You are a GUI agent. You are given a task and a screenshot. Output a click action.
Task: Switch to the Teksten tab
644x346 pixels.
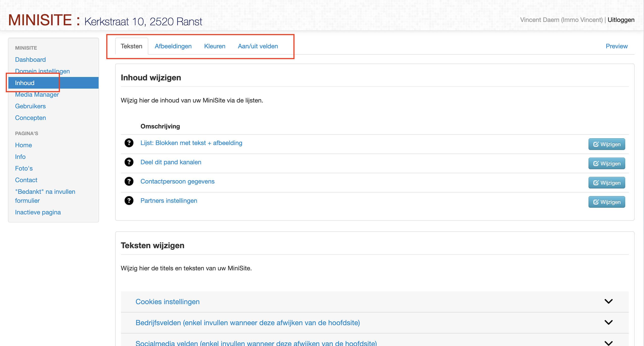pyautogui.click(x=131, y=46)
